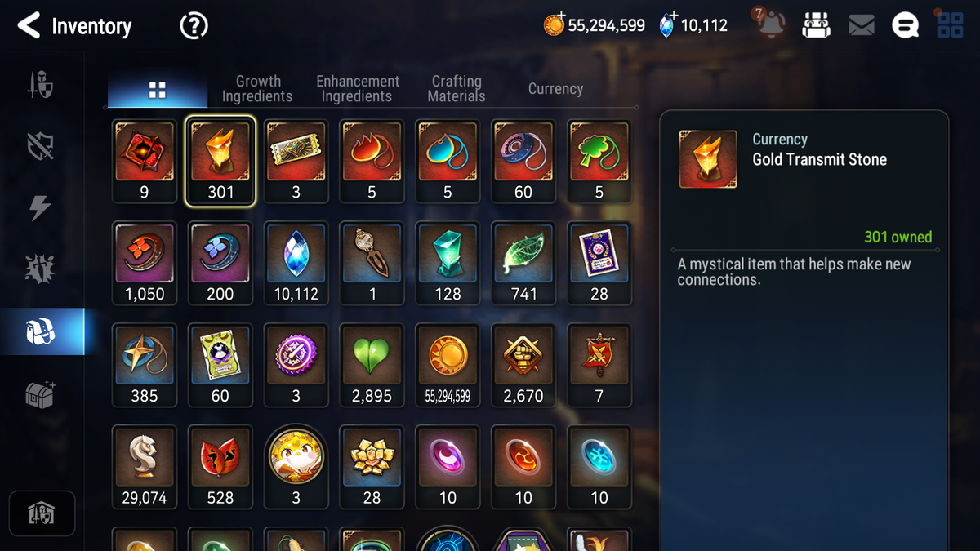
Task: Switch to the Growth Ingredients tab
Action: [257, 89]
